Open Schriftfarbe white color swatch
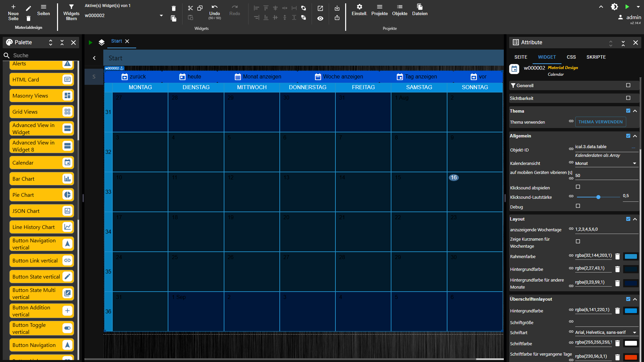Image resolution: width=644 pixels, height=362 pixels. pos(631,343)
